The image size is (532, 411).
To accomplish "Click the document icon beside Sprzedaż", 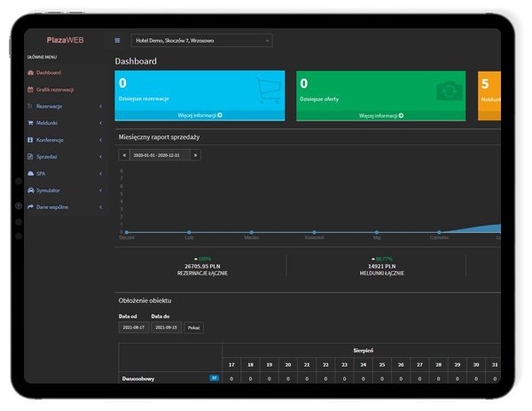I will pyautogui.click(x=31, y=157).
